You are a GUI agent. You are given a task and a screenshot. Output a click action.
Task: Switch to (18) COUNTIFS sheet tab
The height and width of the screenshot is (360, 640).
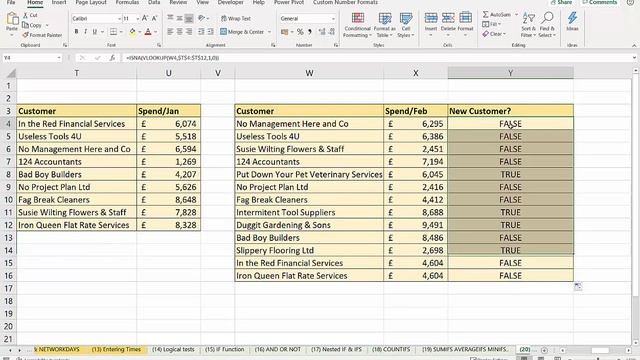coord(391,349)
